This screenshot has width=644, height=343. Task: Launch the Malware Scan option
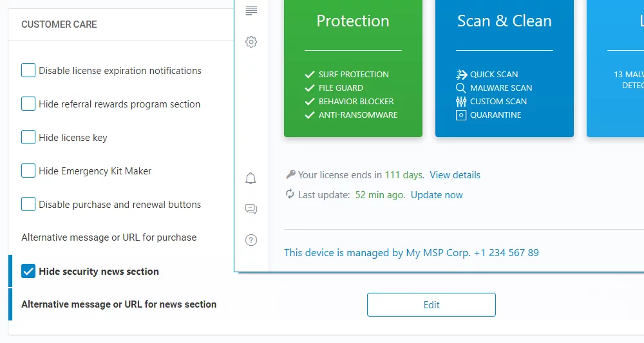(x=500, y=88)
